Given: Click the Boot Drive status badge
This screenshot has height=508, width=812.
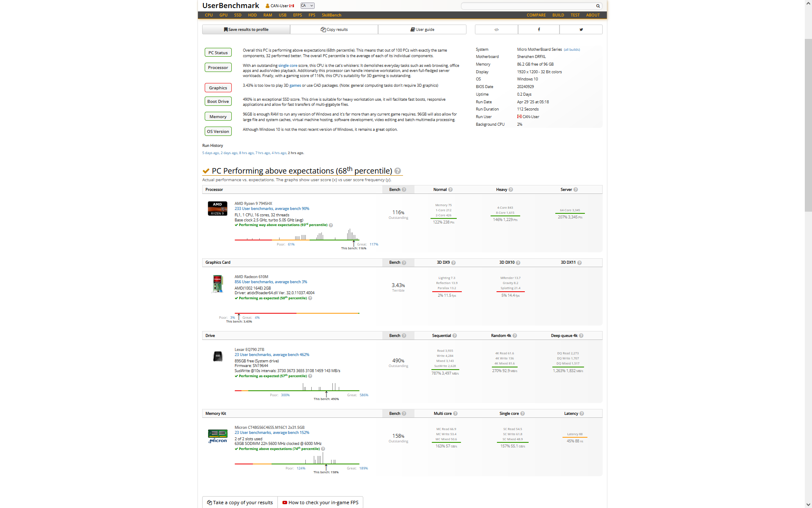Looking at the screenshot, I should [x=218, y=101].
